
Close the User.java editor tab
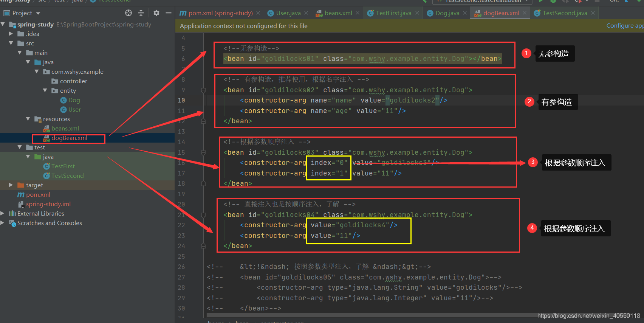pyautogui.click(x=306, y=13)
